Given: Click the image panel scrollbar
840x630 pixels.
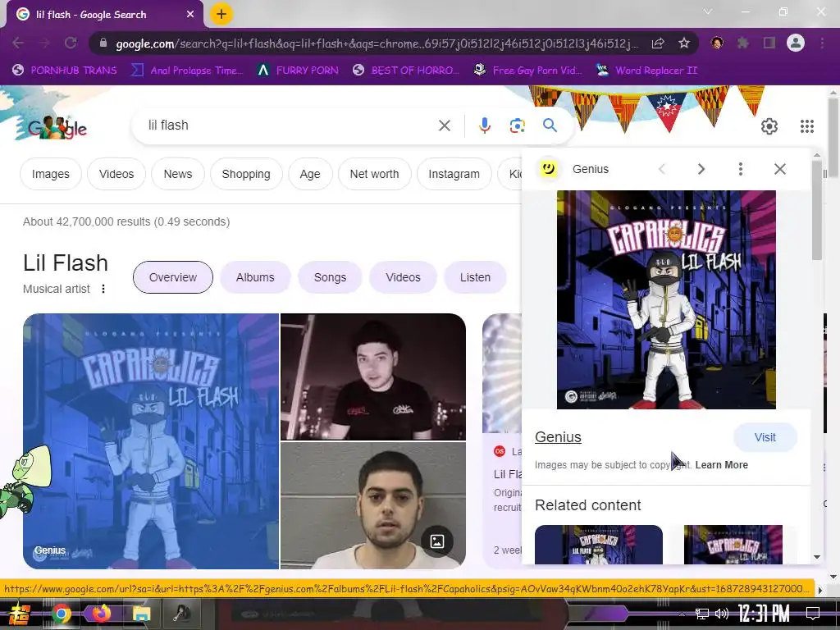Looking at the screenshot, I should [816, 210].
